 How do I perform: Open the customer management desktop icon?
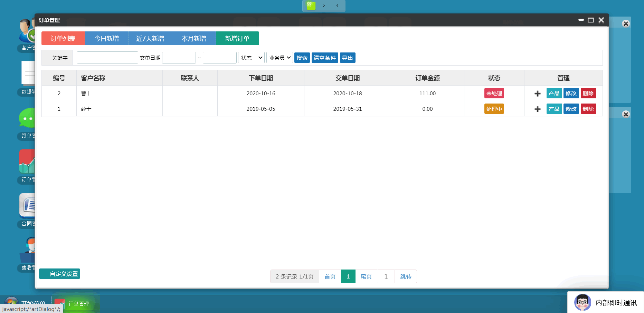click(x=26, y=31)
